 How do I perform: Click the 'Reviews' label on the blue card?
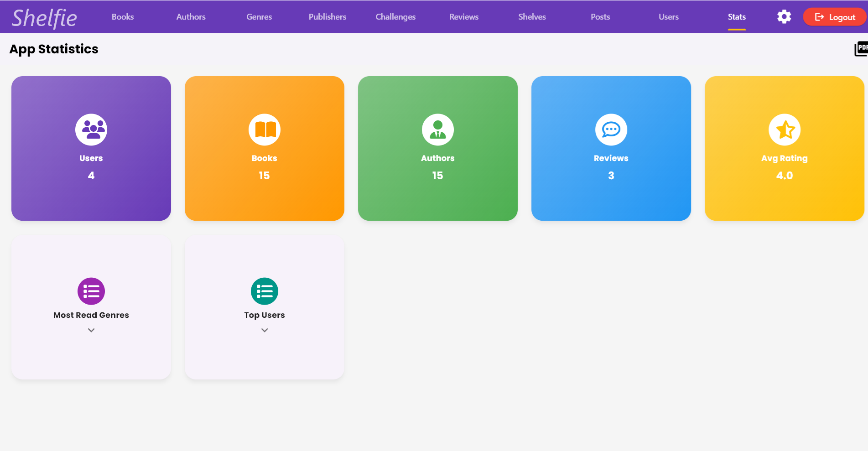(611, 158)
